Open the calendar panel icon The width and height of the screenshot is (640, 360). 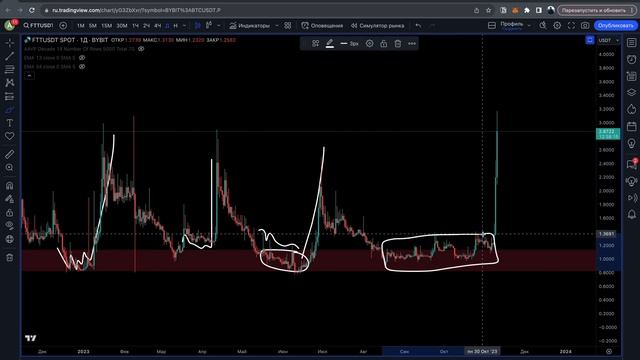pyautogui.click(x=631, y=126)
